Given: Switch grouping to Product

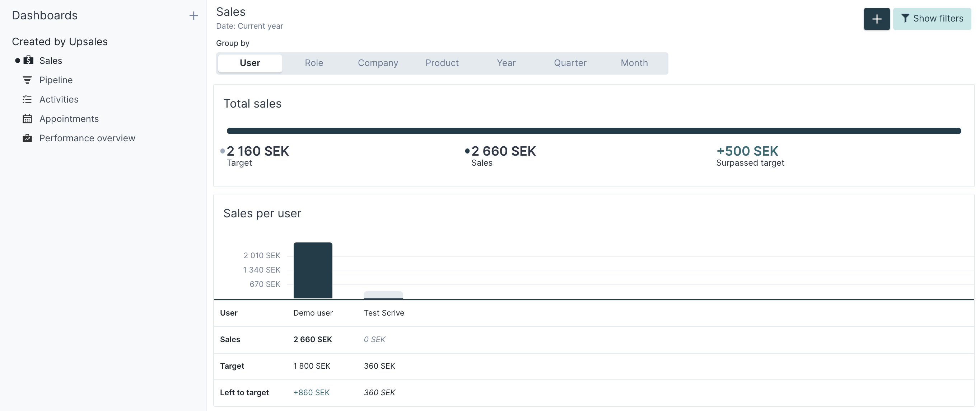Looking at the screenshot, I should 442,63.
